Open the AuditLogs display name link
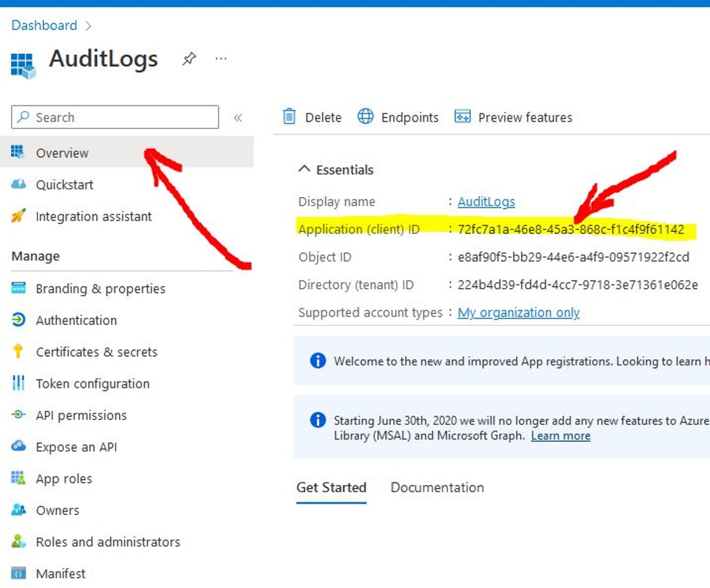Image resolution: width=710 pixels, height=588 pixels. pos(486,202)
